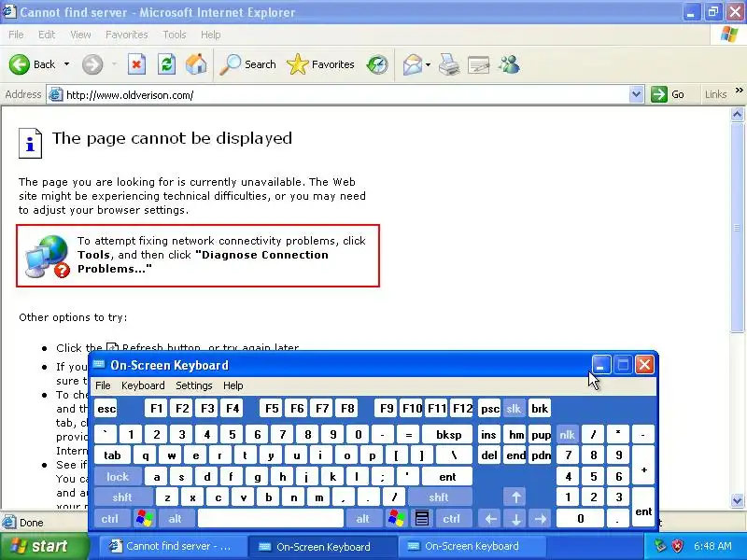The height and width of the screenshot is (560, 747).
Task: Toggle the right alt key
Action: (363, 518)
